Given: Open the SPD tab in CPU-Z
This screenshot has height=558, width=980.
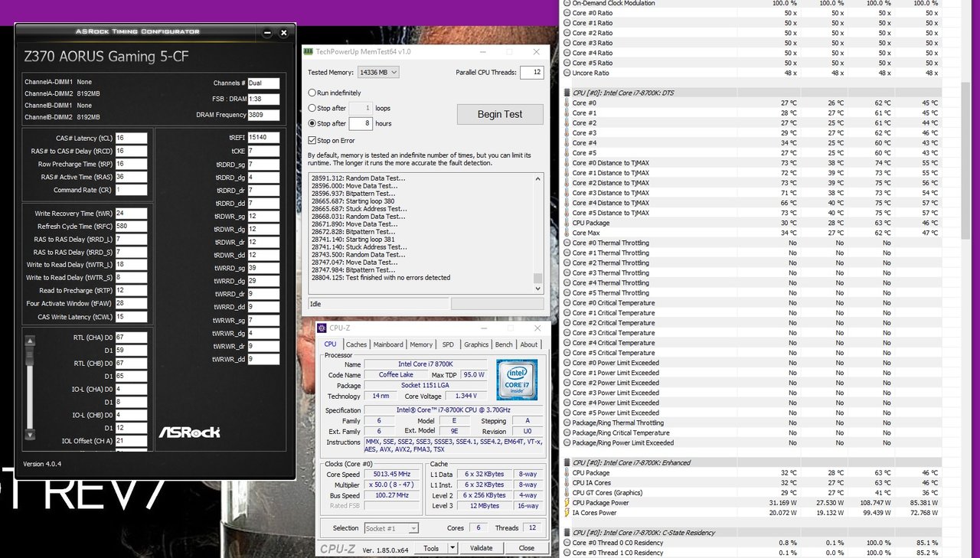Looking at the screenshot, I should tap(448, 344).
